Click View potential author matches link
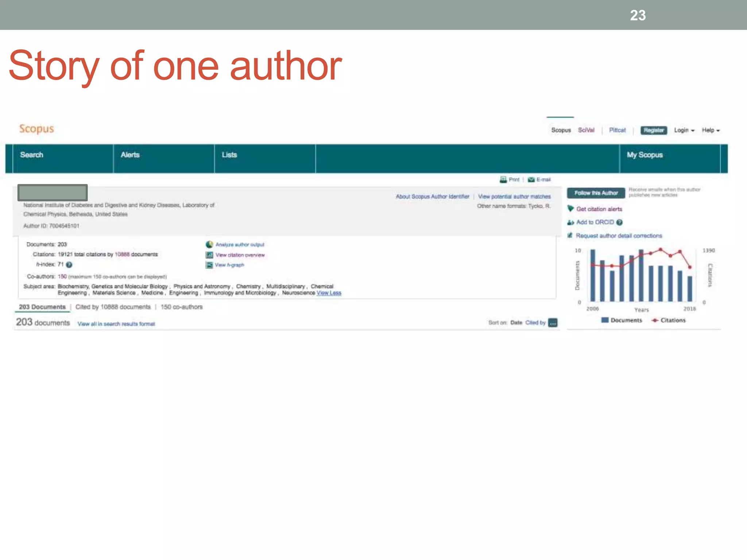Viewport: 747px width, 560px height. pyautogui.click(x=514, y=197)
